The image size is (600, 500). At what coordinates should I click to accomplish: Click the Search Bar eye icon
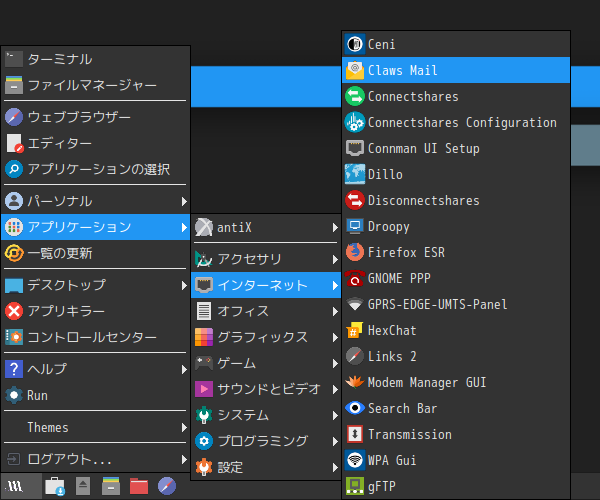click(x=355, y=409)
